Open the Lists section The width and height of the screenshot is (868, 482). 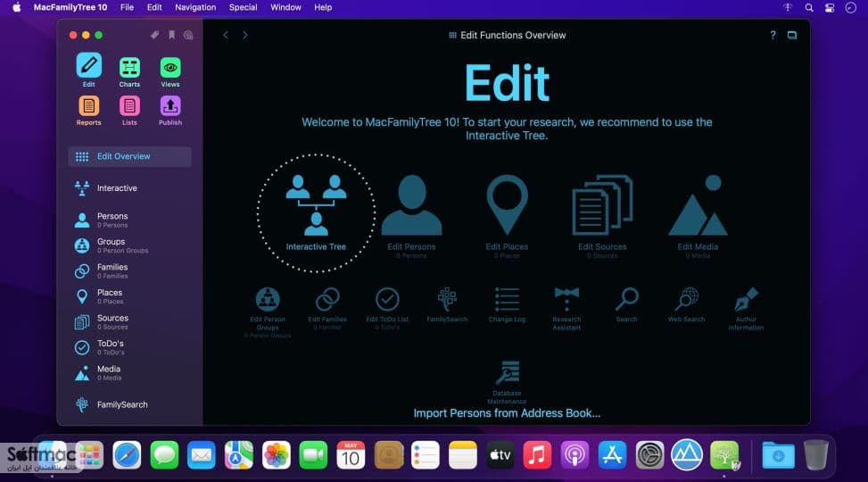(129, 111)
